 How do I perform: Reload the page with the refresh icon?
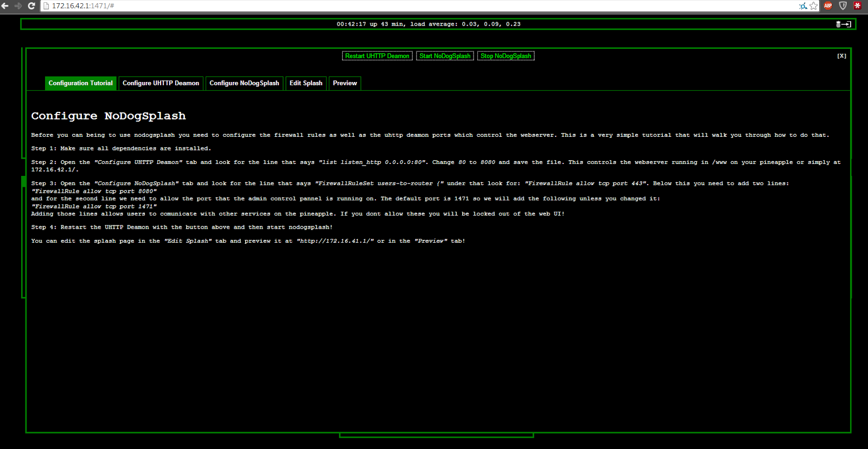(x=31, y=6)
